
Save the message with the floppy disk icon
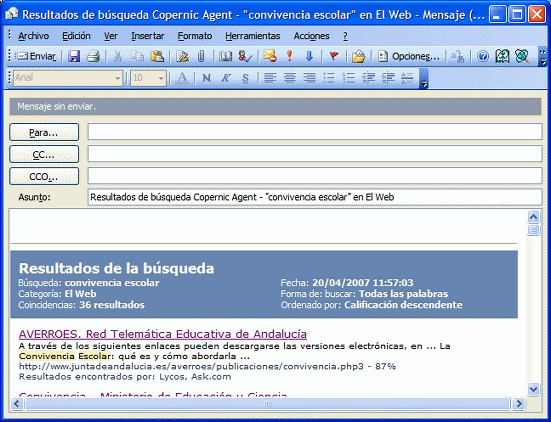point(74,56)
